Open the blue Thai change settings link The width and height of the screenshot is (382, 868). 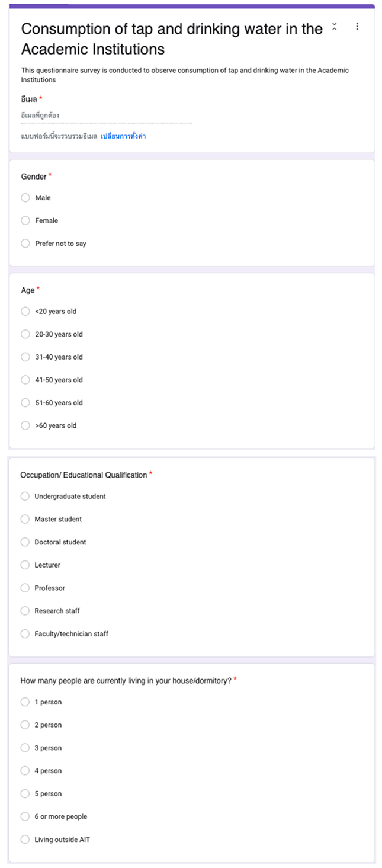[x=123, y=136]
